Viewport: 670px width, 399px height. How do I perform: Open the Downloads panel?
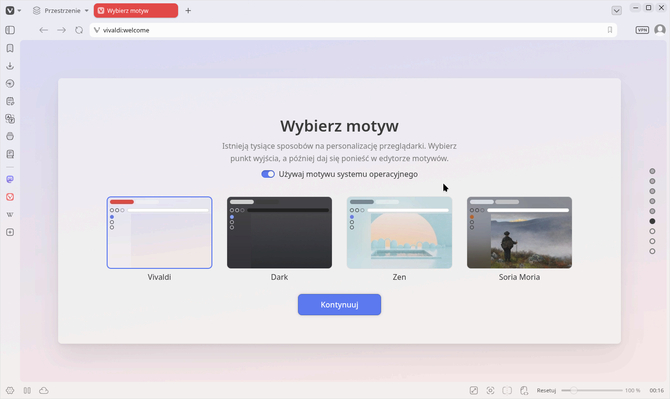pyautogui.click(x=10, y=66)
